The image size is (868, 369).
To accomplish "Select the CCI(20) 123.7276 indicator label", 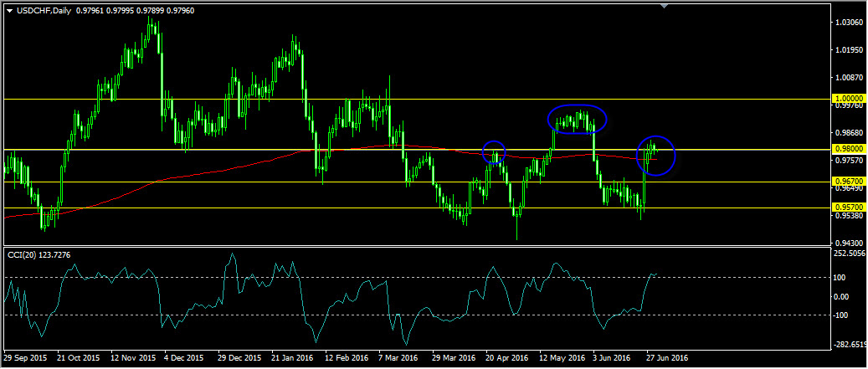I will tap(39, 254).
